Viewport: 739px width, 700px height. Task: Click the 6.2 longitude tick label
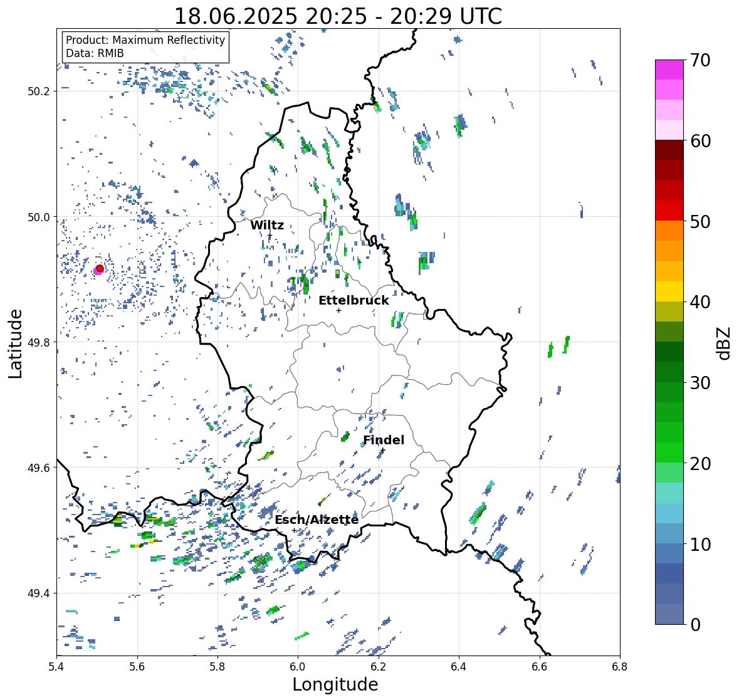coord(379,666)
